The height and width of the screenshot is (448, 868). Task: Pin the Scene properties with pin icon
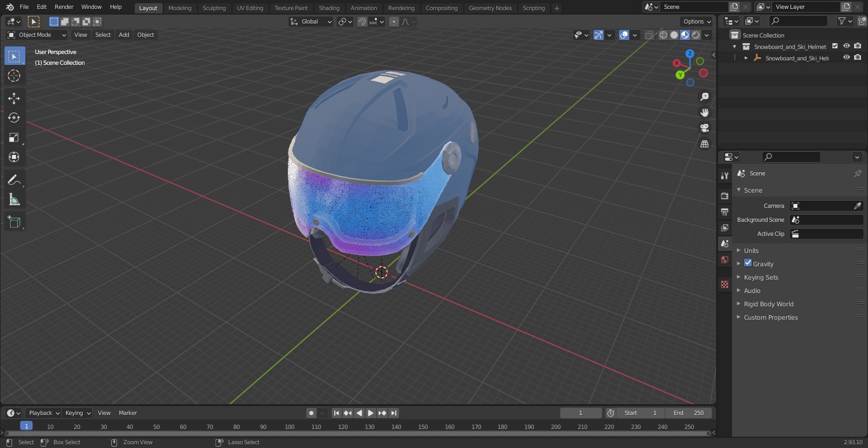(x=857, y=173)
